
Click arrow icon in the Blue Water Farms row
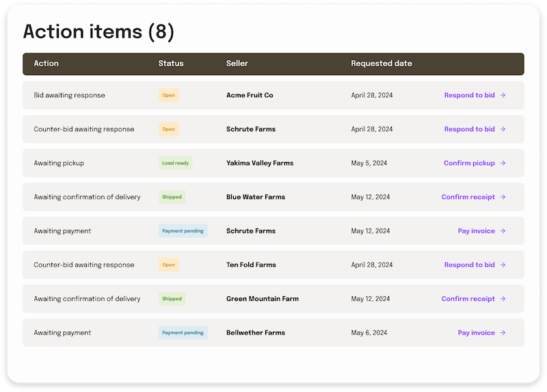[x=503, y=197]
